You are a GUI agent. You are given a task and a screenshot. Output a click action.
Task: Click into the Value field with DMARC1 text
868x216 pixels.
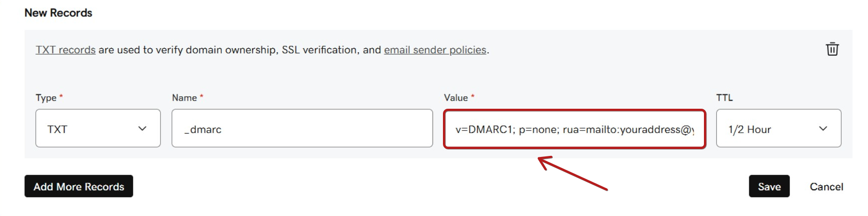[574, 129]
